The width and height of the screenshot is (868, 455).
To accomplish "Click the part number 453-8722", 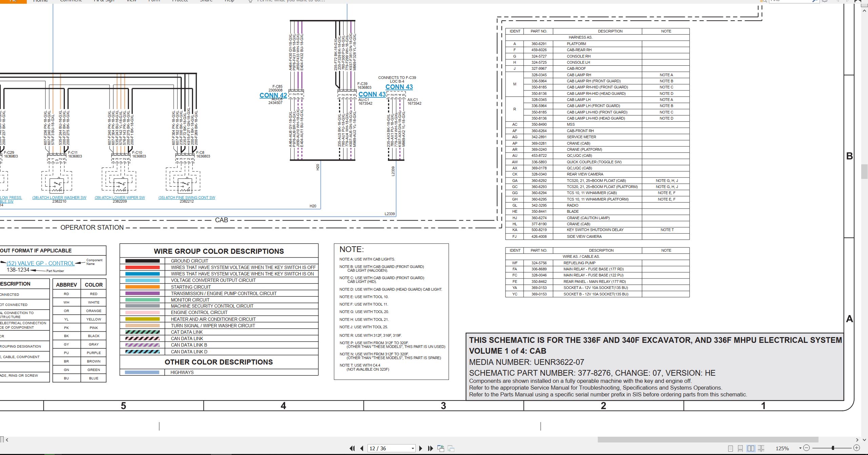I will pos(539,156).
